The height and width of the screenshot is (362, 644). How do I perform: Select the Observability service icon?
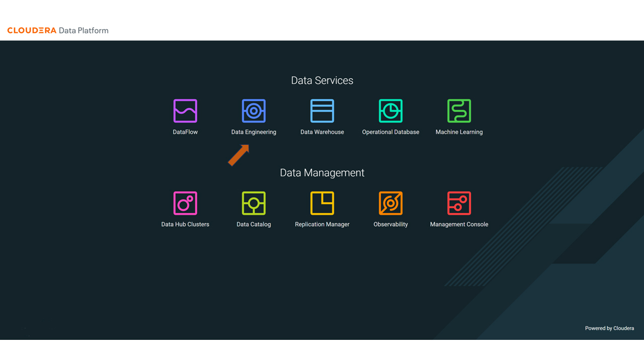(x=390, y=203)
